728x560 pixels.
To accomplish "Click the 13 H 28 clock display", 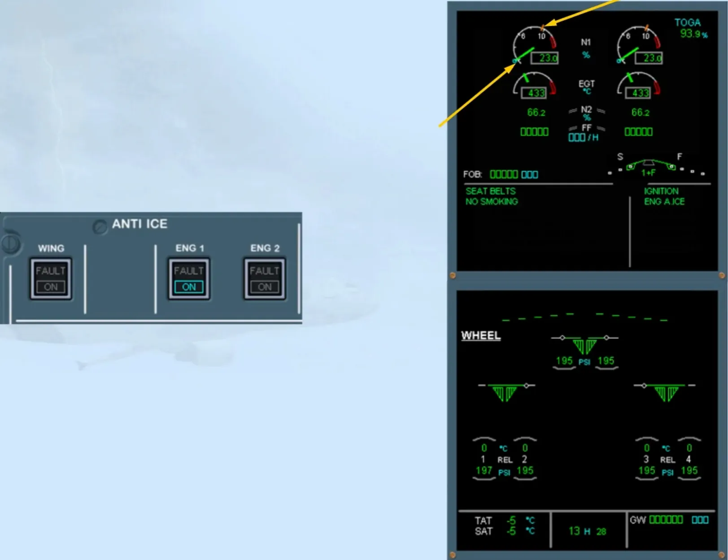I will 587,531.
